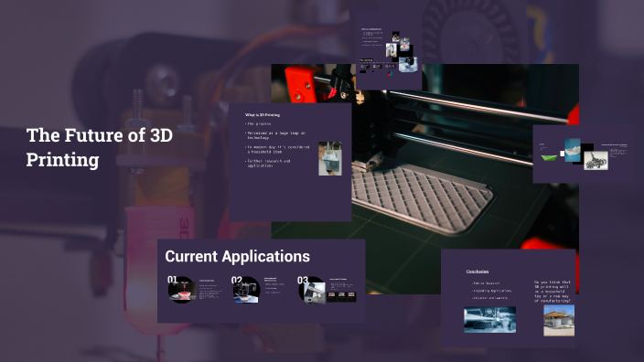Click the 3D-printed house photo in Conclusion
This screenshot has width=644, height=362.
pyautogui.click(x=559, y=320)
